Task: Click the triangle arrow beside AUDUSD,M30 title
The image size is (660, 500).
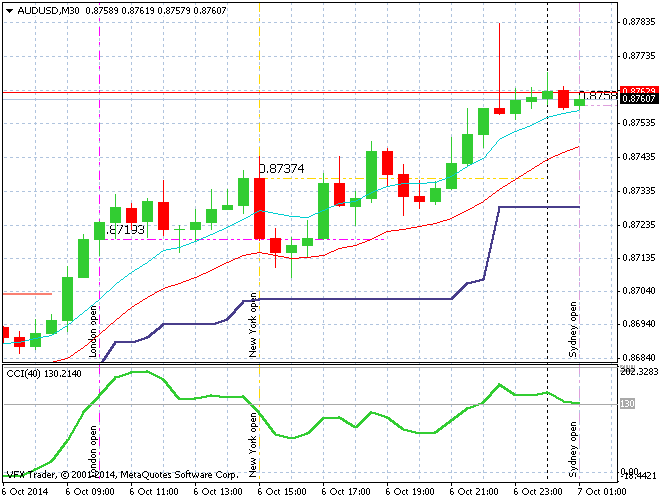Action: [x=8, y=10]
